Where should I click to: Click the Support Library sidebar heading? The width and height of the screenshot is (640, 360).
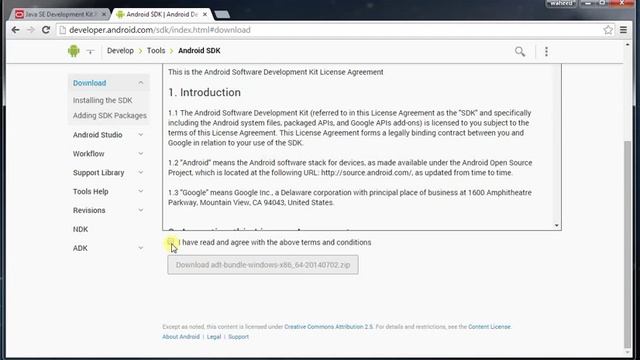[x=98, y=172]
